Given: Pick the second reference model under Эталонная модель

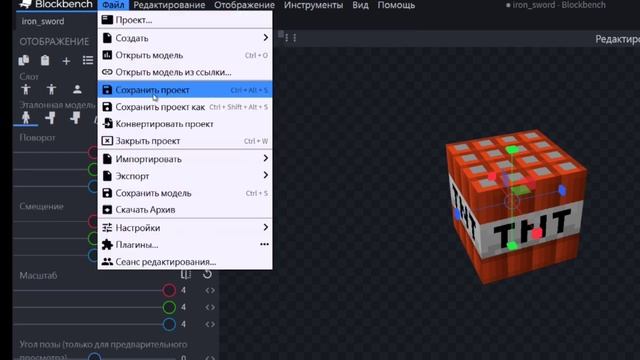Looking at the screenshot, I should (x=51, y=118).
